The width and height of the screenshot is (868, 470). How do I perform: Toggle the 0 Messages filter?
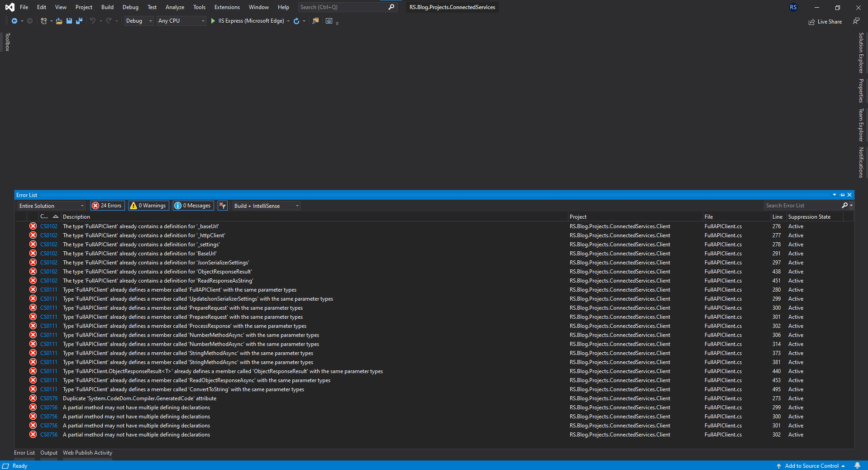[x=193, y=206]
